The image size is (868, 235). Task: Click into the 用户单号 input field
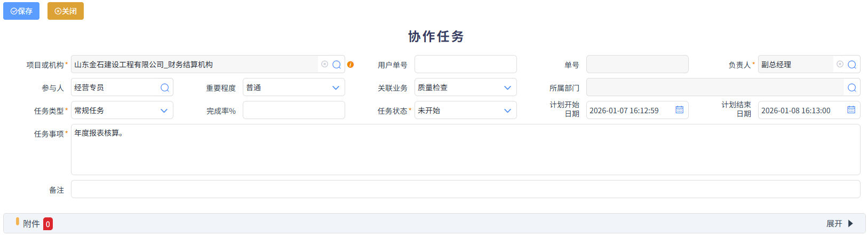465,65
